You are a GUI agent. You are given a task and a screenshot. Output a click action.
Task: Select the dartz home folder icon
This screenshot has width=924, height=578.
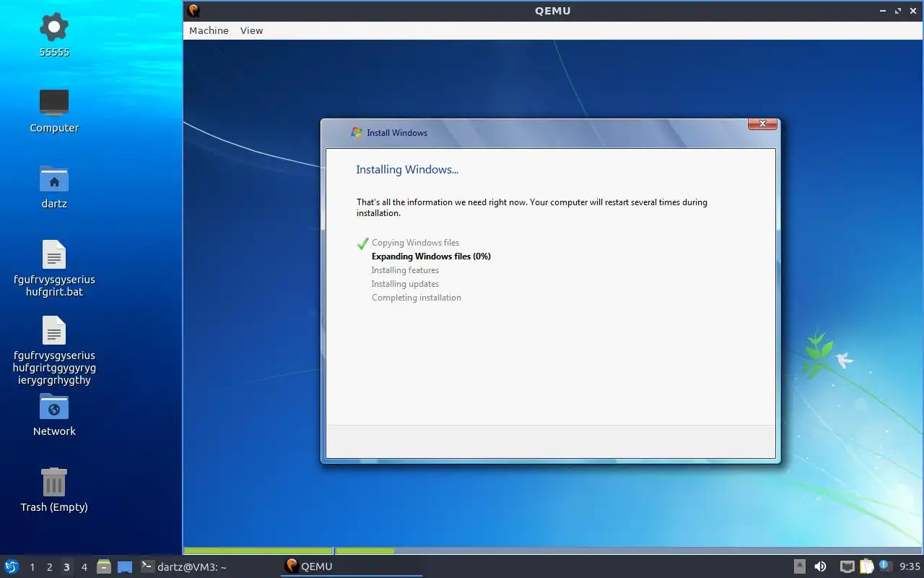[54, 178]
